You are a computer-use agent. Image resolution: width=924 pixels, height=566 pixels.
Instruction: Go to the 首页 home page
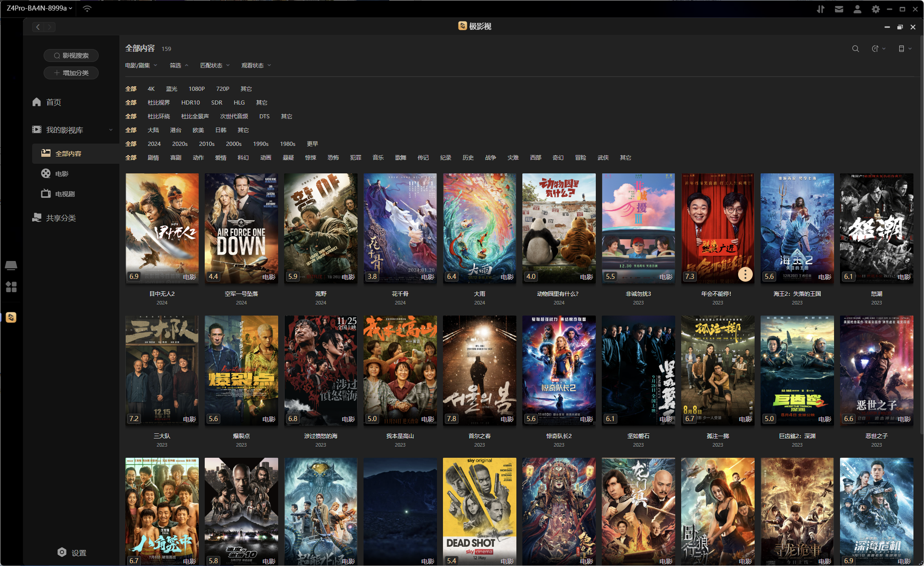click(53, 102)
